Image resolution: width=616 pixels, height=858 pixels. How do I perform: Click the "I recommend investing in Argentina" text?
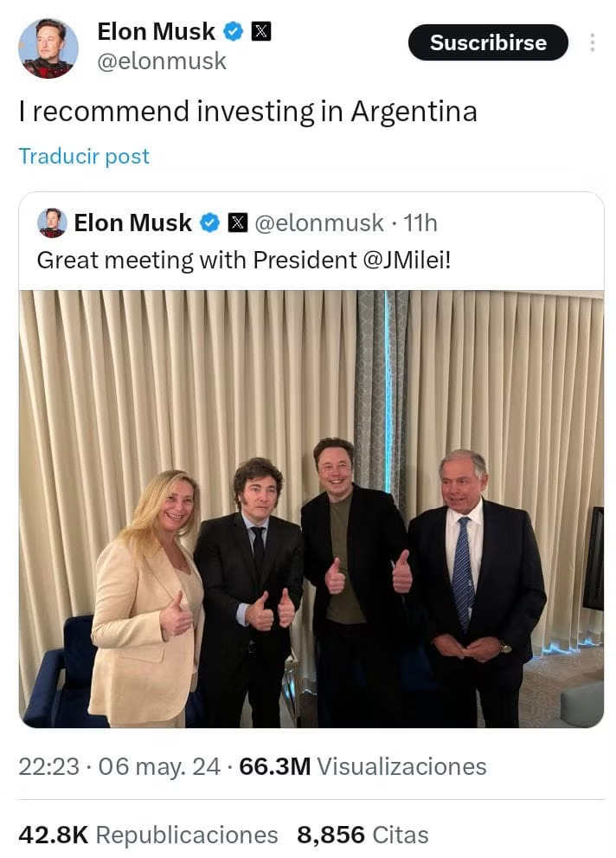coord(247,112)
